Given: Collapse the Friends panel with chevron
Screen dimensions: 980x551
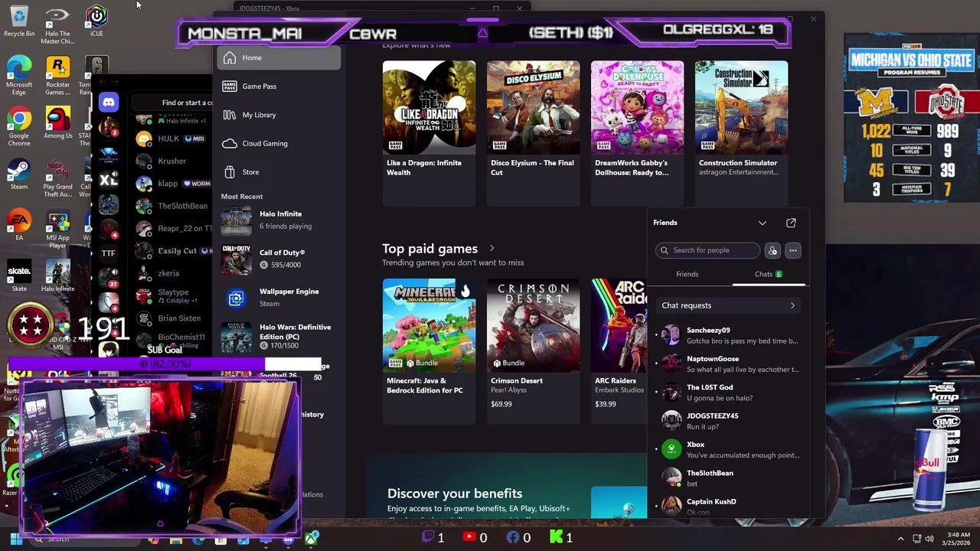Looking at the screenshot, I should tap(763, 223).
